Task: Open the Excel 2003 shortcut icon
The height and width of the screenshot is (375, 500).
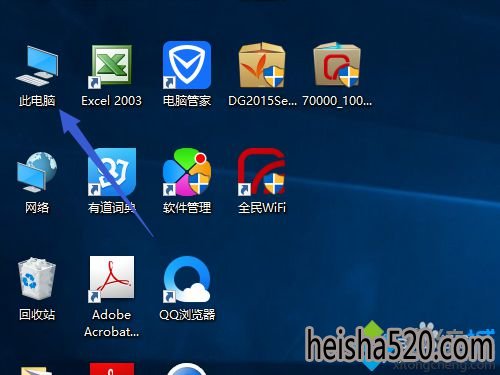Action: 111,66
